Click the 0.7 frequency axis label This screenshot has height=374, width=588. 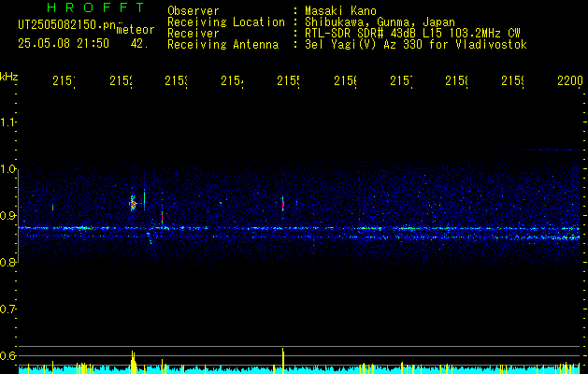click(x=7, y=309)
